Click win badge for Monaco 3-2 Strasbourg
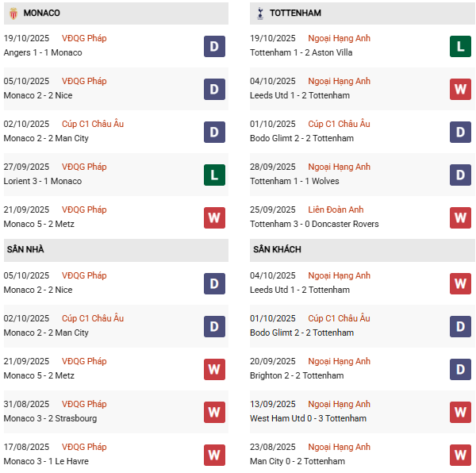 coord(214,412)
